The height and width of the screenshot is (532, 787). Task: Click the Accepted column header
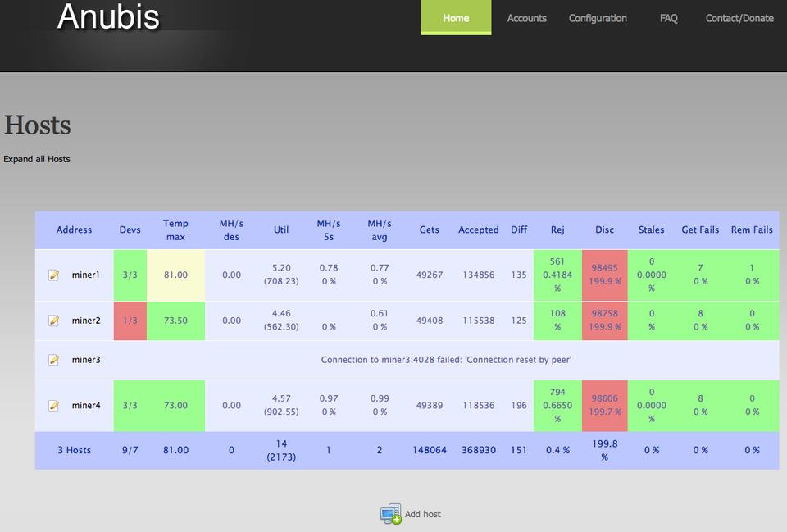(478, 230)
